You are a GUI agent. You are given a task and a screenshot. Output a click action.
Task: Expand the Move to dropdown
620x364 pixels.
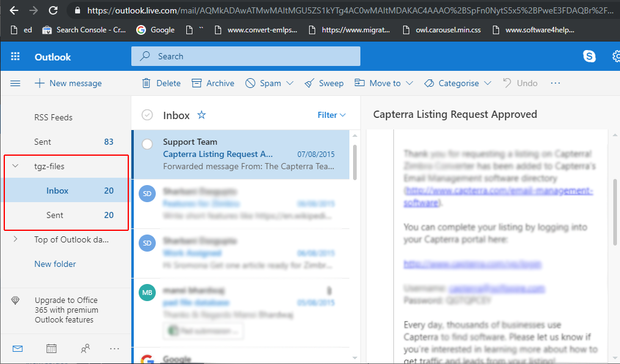pos(409,83)
